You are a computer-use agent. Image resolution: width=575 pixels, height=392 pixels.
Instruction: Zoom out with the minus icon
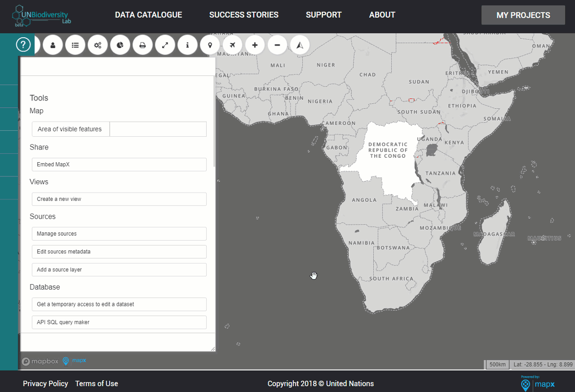[x=277, y=45]
